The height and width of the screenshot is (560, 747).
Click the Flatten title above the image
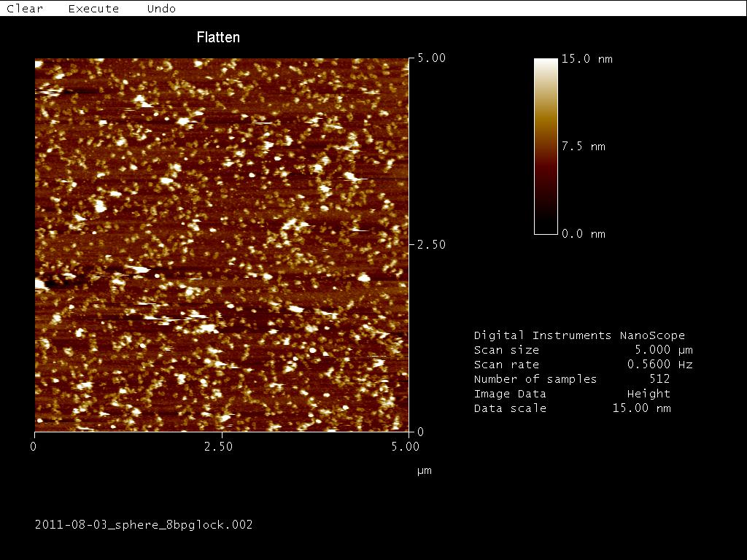click(218, 37)
